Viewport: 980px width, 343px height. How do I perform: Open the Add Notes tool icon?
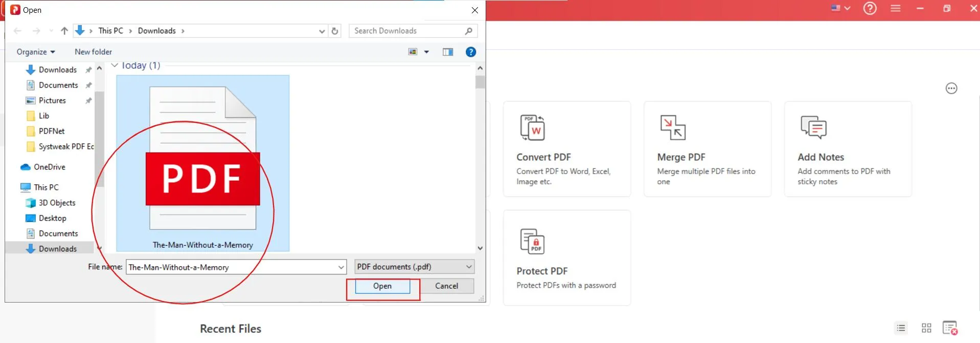pyautogui.click(x=813, y=127)
